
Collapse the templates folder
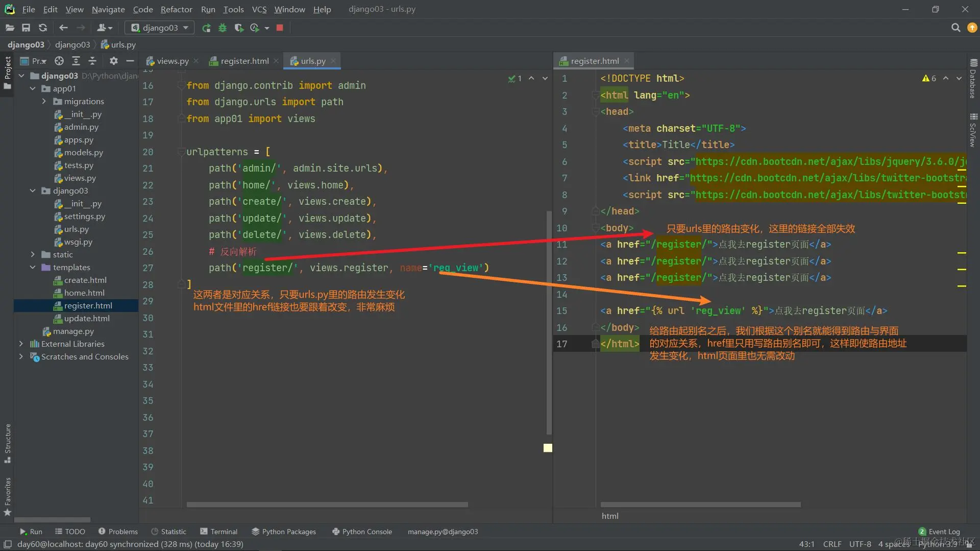pos(33,268)
